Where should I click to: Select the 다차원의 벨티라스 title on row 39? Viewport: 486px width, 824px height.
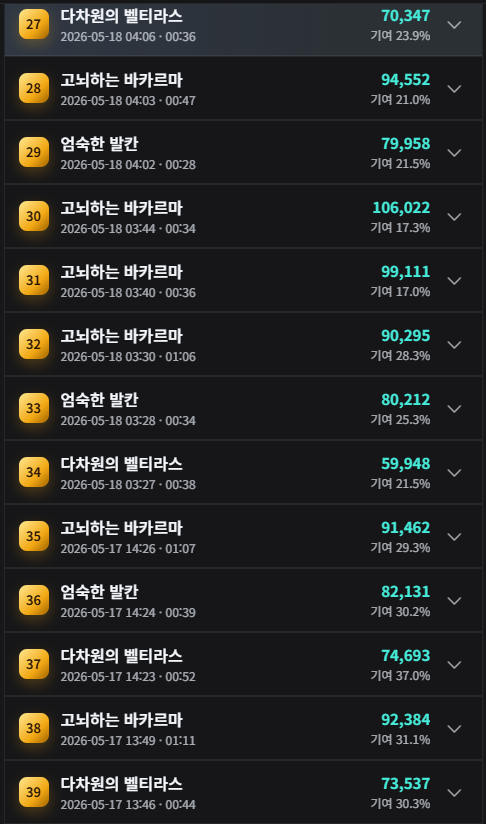(121, 784)
